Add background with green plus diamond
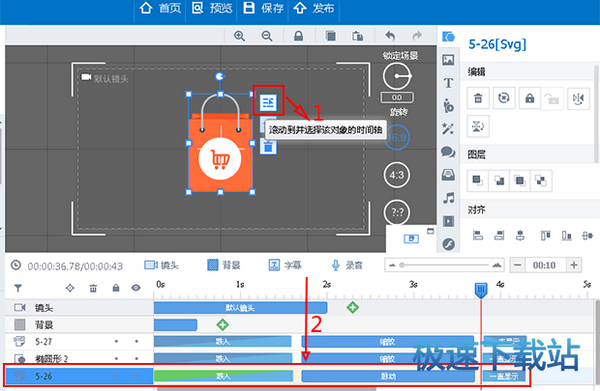This screenshot has width=600, height=391. point(222,325)
